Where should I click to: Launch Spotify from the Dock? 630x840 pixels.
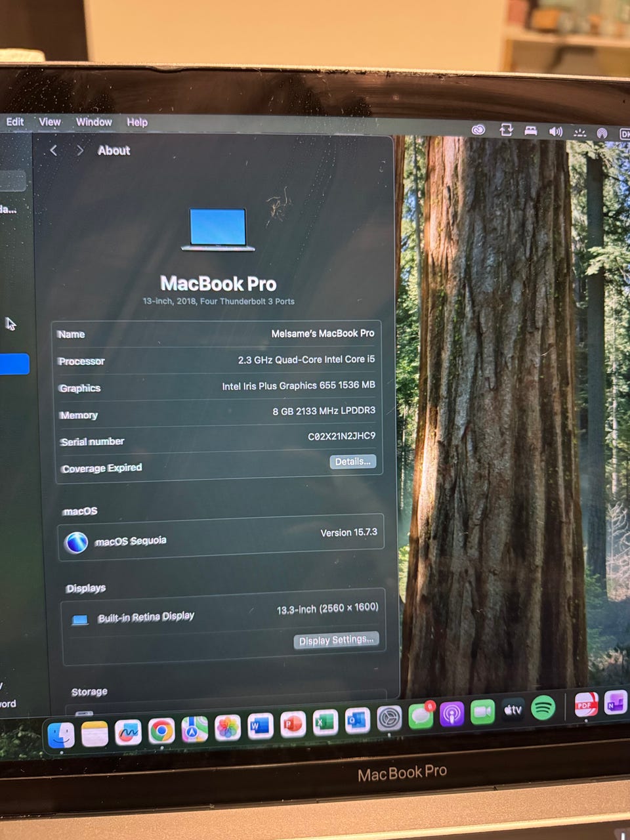click(x=543, y=707)
